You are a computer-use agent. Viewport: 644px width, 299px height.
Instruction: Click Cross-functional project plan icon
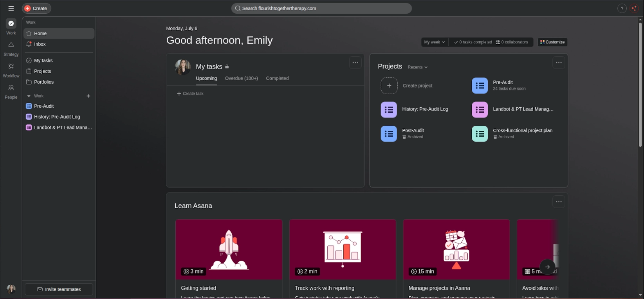point(480,134)
